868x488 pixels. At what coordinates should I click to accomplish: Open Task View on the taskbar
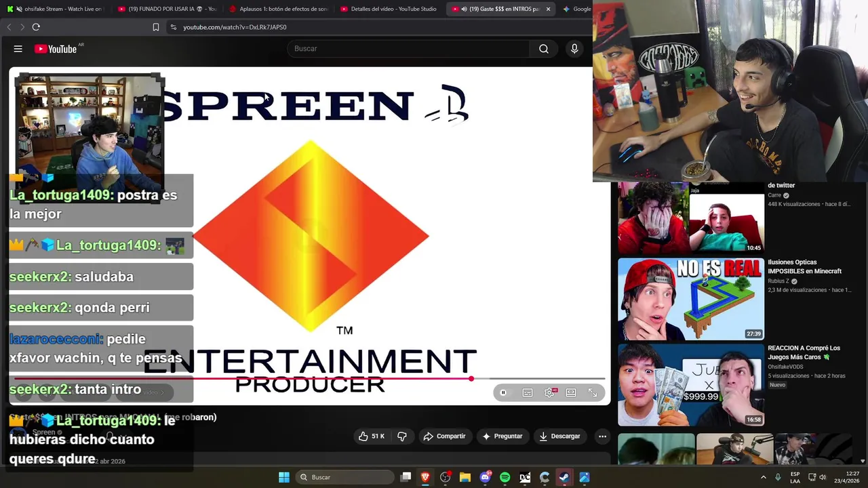point(406,477)
